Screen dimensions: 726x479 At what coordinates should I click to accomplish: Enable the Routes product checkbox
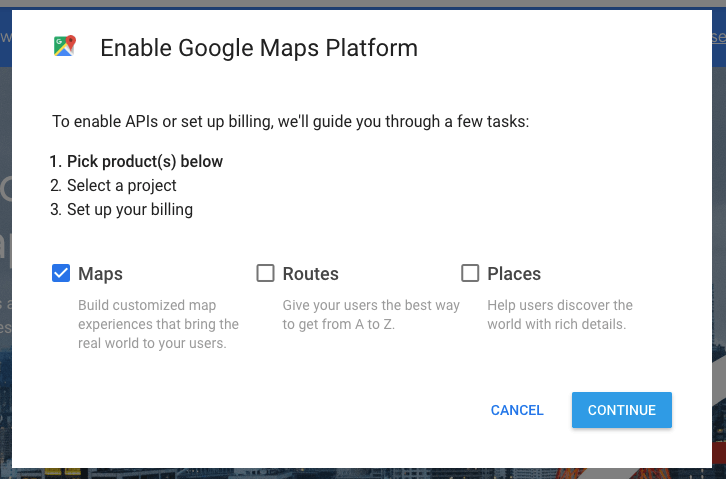click(265, 273)
